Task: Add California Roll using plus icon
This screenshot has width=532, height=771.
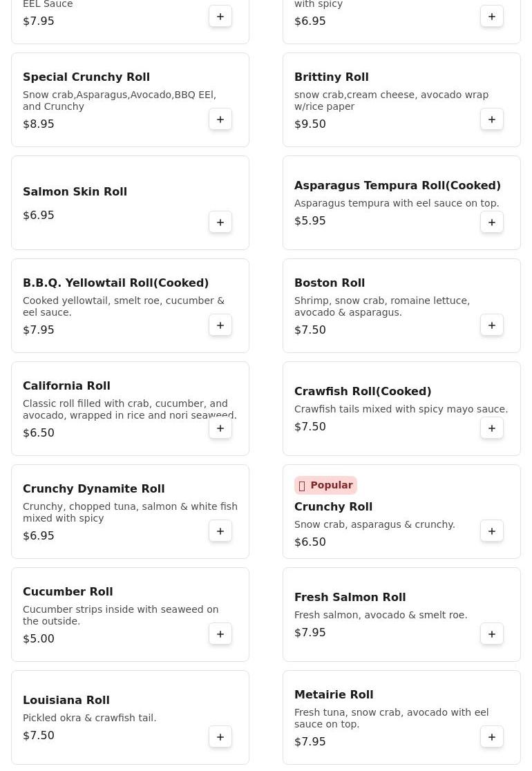Action: point(220,428)
